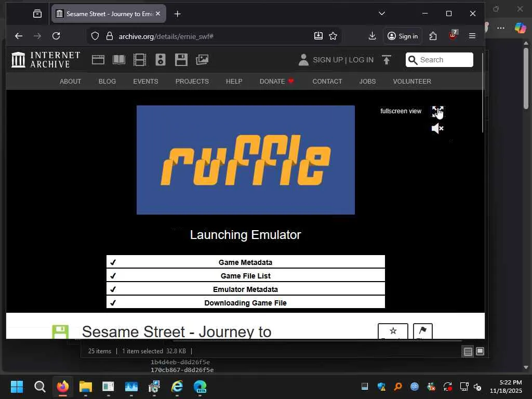Click Firefox Sign in button
The height and width of the screenshot is (399, 532).
[x=403, y=36]
